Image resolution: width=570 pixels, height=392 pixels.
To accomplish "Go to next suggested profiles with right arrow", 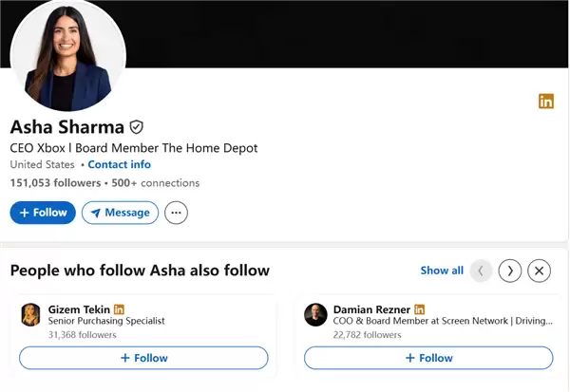I will coord(510,271).
